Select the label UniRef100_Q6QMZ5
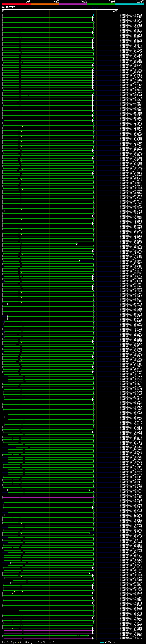The width and height of the screenshot is (146, 644). coord(131,610)
